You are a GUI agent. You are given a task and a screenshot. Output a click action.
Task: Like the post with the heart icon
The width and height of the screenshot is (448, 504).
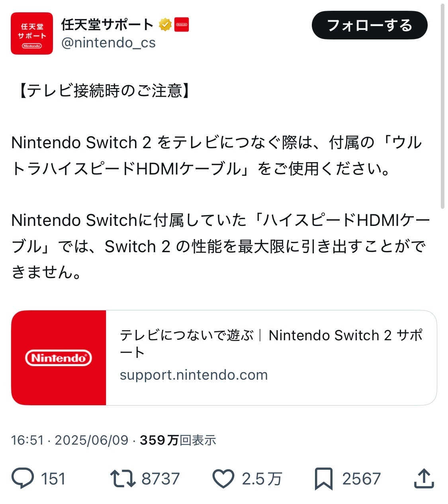tap(223, 479)
